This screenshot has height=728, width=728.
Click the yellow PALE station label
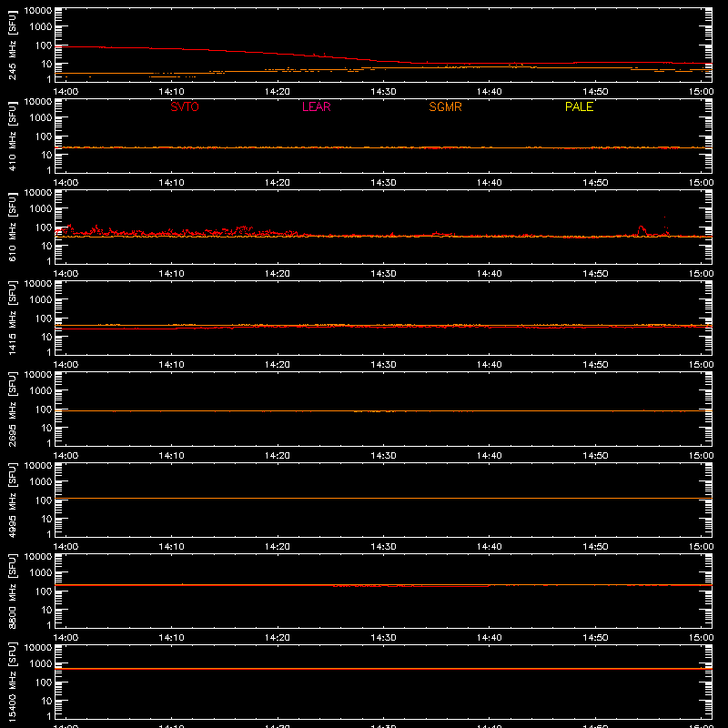(x=579, y=106)
